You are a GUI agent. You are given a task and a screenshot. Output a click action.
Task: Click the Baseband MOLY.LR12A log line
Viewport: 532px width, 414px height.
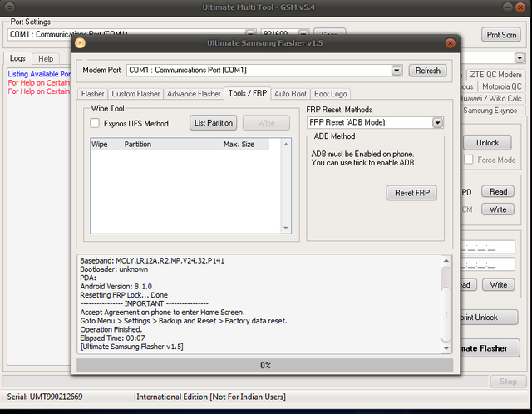pyautogui.click(x=152, y=260)
